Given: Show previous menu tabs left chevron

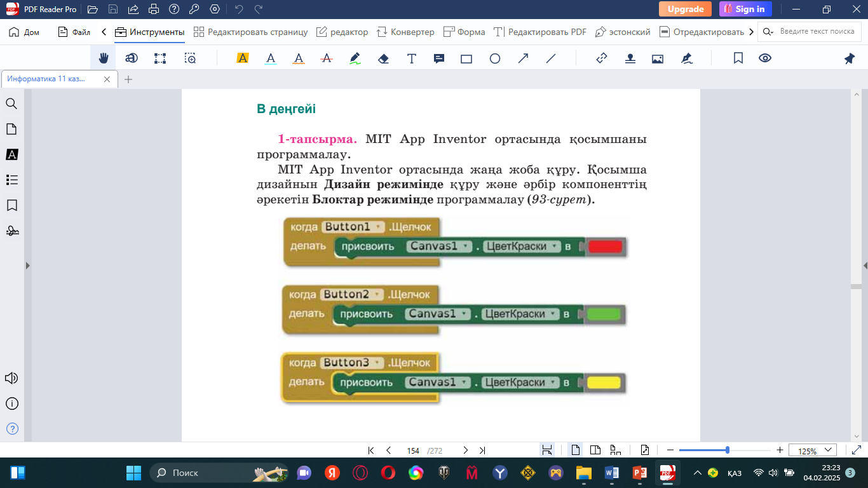Looking at the screenshot, I should click(x=104, y=31).
